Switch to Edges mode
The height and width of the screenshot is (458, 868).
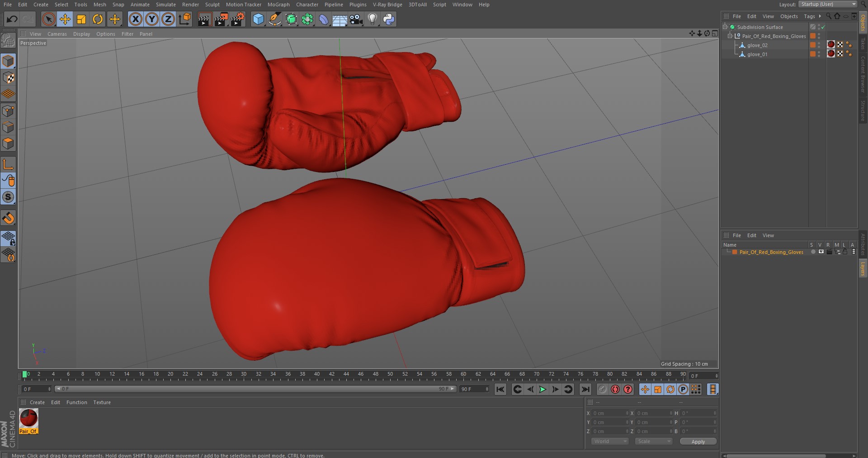pos(8,127)
